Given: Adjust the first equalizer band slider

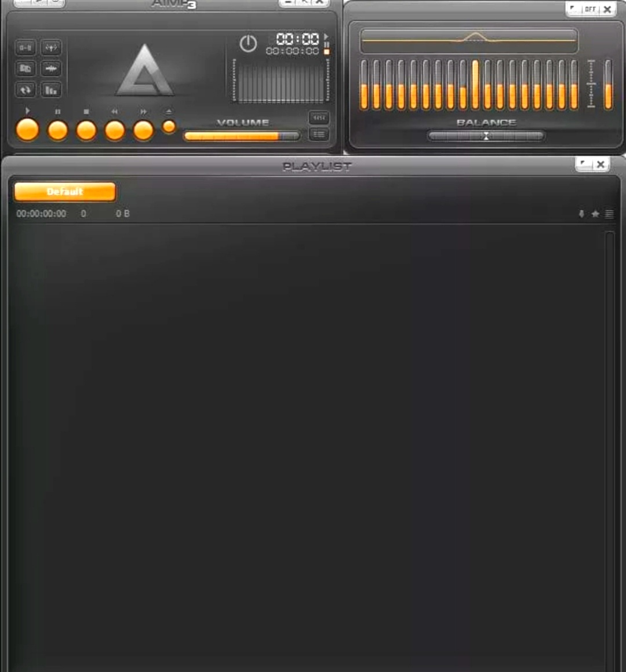Looking at the screenshot, I should click(365, 85).
